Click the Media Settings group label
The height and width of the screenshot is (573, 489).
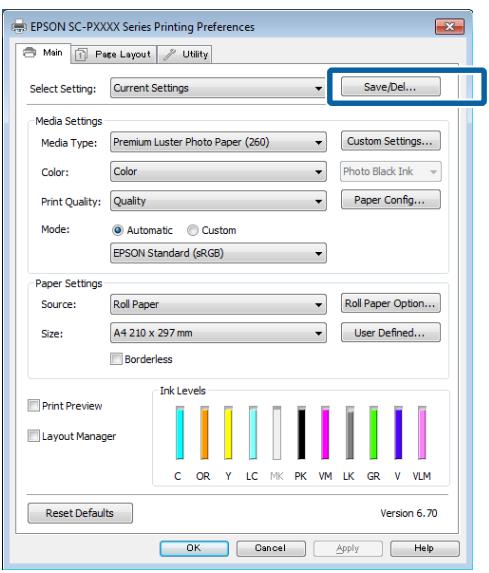pos(69,121)
